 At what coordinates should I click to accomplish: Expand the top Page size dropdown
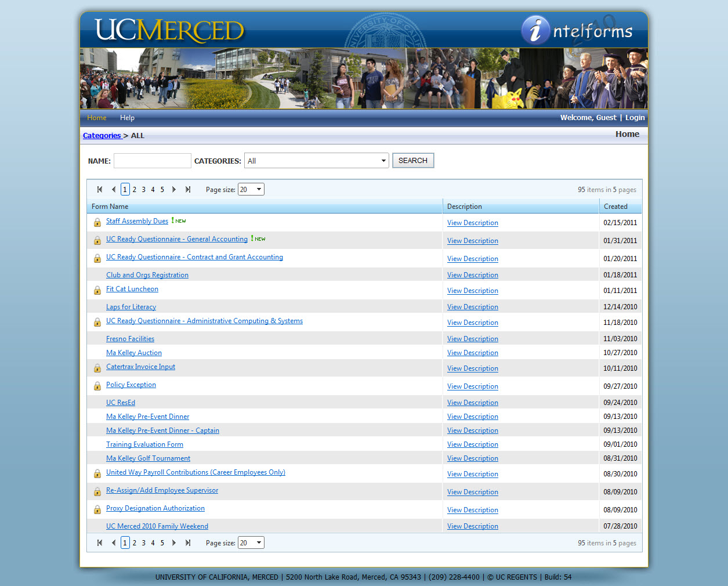tap(258, 190)
